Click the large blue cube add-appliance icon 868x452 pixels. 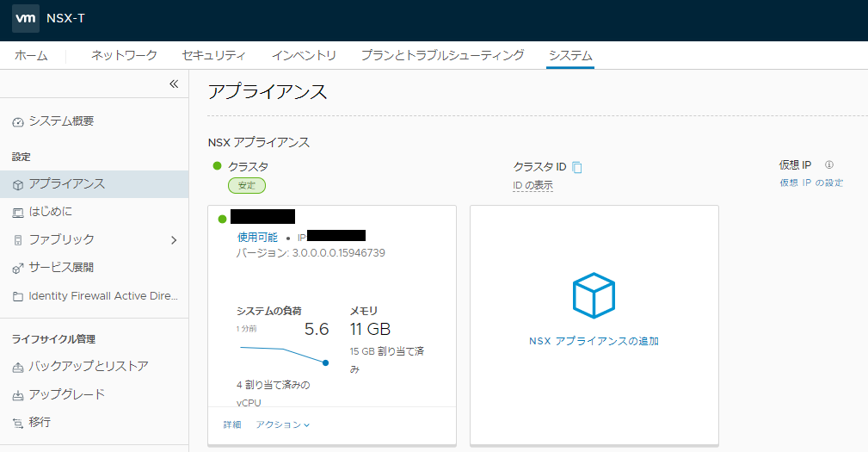coord(594,295)
